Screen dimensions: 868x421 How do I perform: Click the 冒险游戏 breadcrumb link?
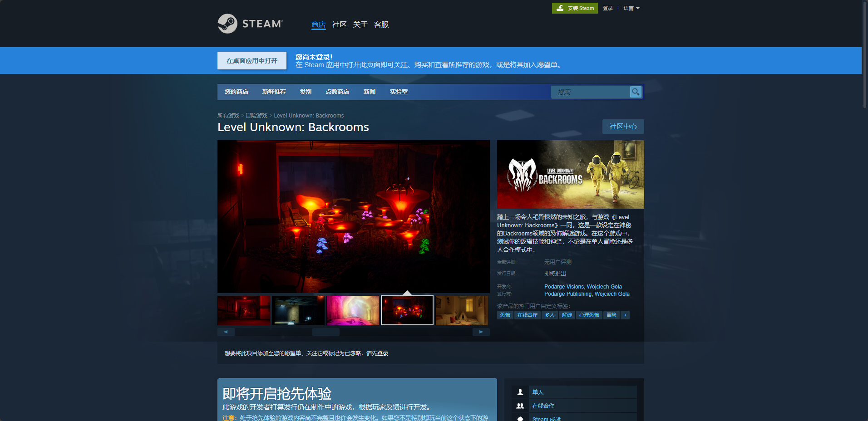pos(256,116)
